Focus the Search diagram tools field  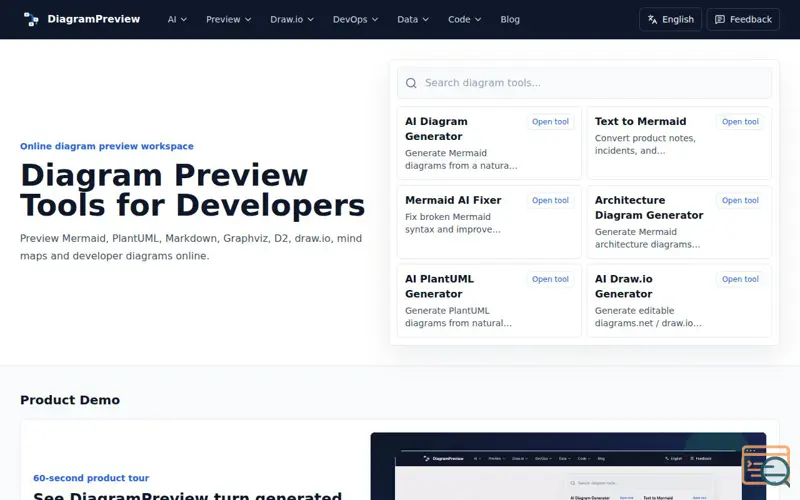click(x=585, y=83)
